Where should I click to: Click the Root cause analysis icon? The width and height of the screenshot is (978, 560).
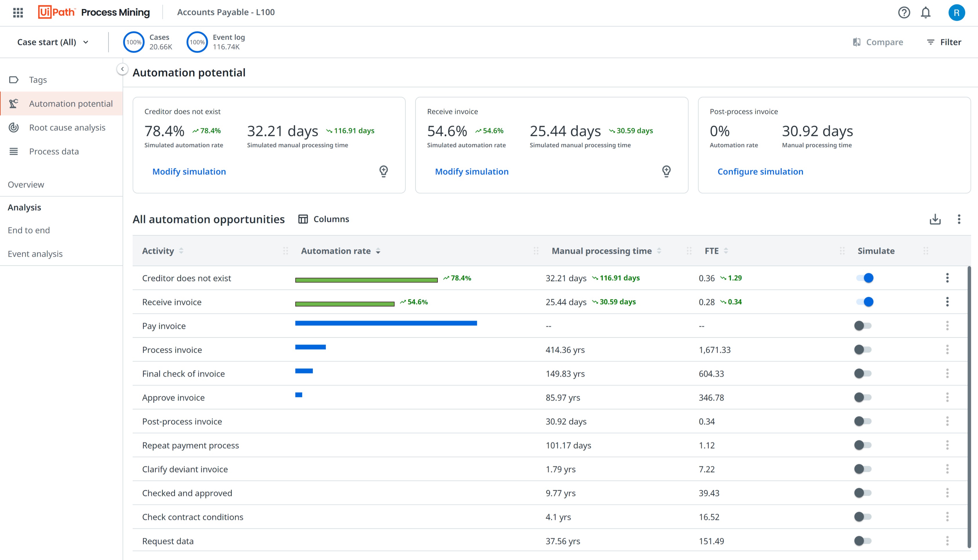pos(14,127)
